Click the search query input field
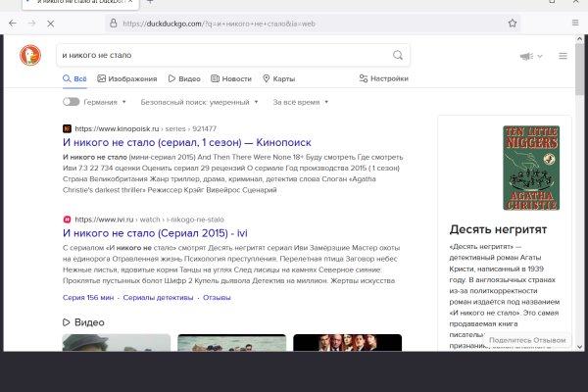Viewport: 588px width, 392px height. [220, 56]
